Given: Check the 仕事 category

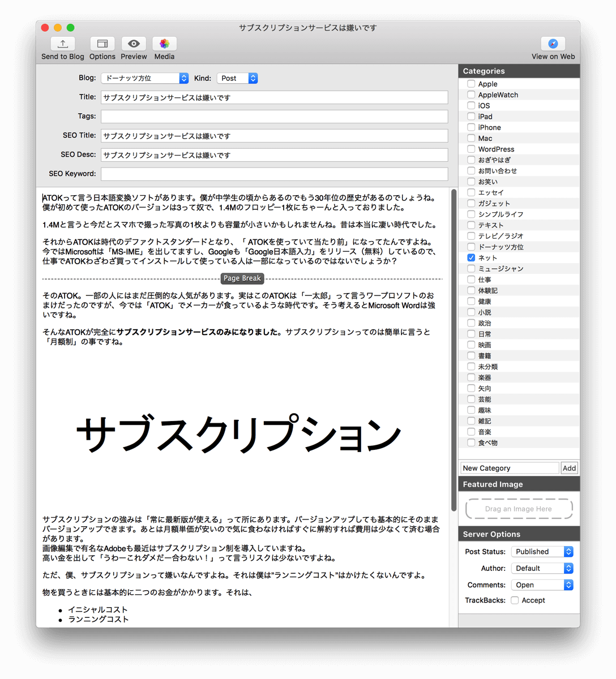Looking at the screenshot, I should (x=471, y=280).
